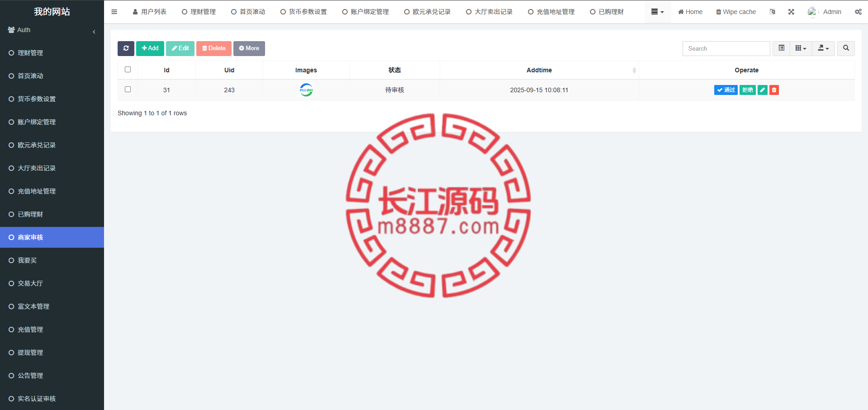This screenshot has width=868, height=410.
Task: Open the 货币参数设置 top tab
Action: click(x=304, y=12)
